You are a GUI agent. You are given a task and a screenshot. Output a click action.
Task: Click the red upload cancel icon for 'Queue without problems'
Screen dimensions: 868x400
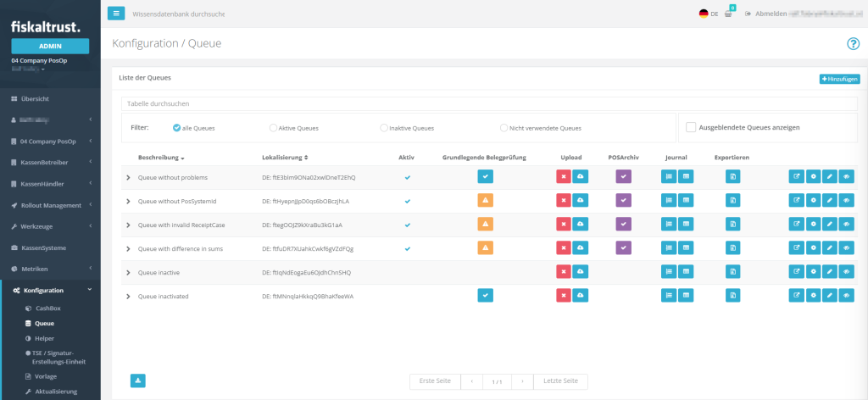564,176
